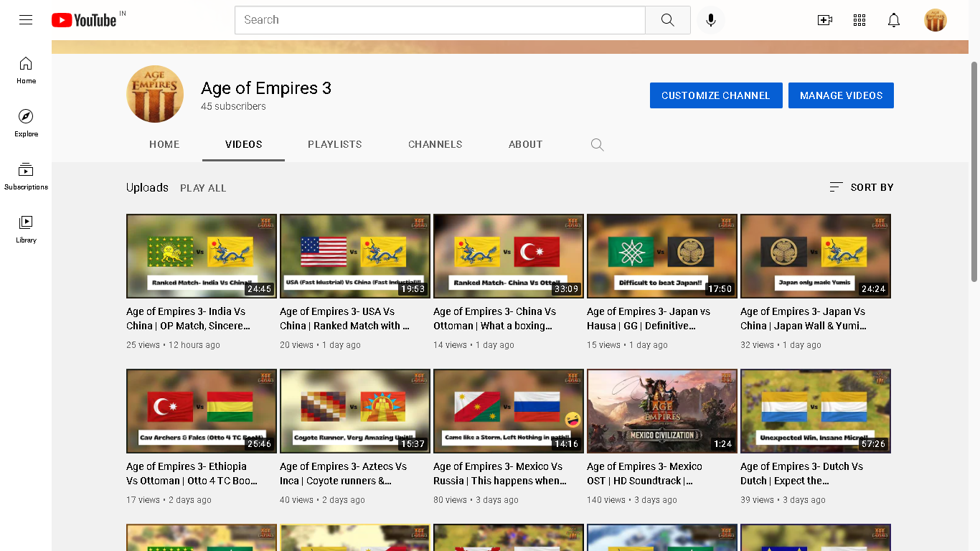Click title 'Age of Empires 3- Japan vs Hausa'
Viewport: 980px width, 551px height.
(649, 319)
